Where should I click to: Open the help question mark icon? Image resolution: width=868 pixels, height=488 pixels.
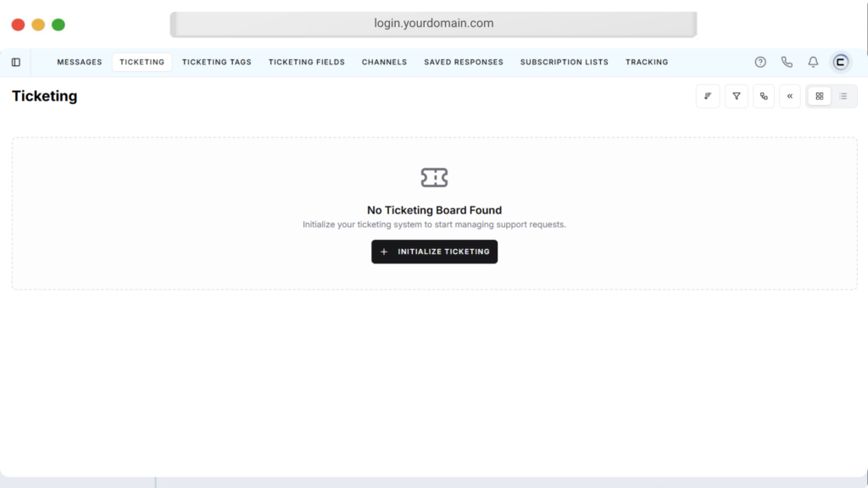pos(760,62)
